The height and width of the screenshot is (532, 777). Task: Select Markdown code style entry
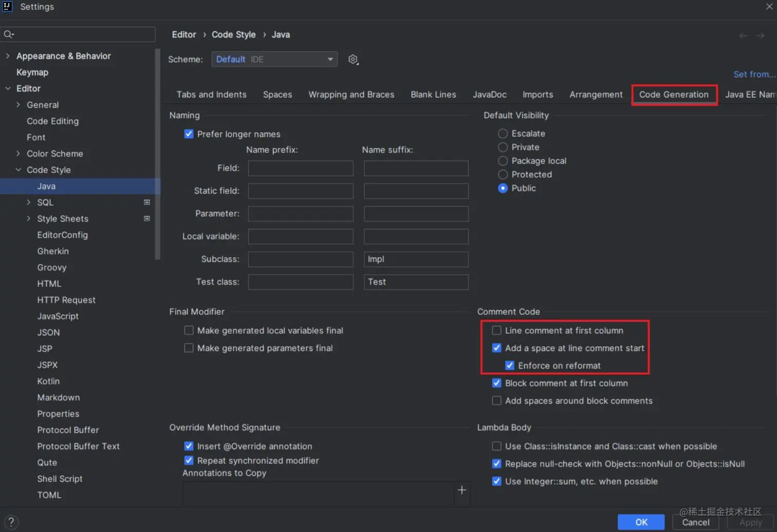[x=59, y=397]
